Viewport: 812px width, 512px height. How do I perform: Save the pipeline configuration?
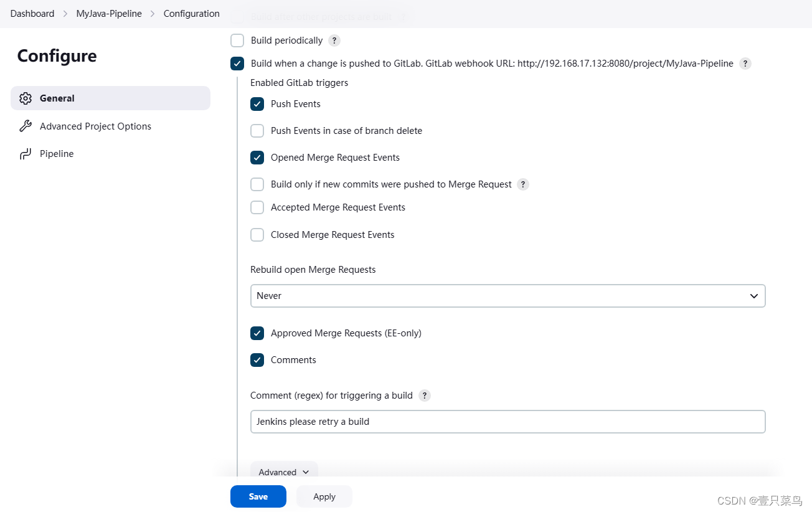coord(258,496)
